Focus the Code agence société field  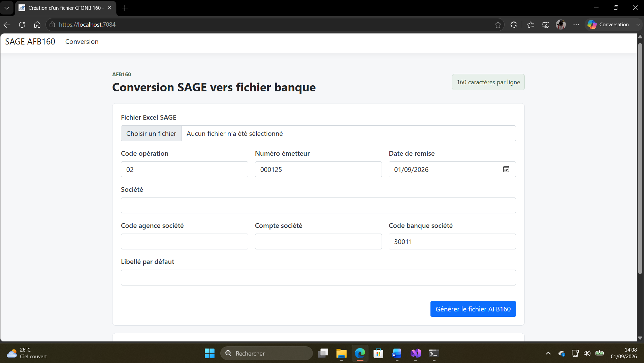185,242
